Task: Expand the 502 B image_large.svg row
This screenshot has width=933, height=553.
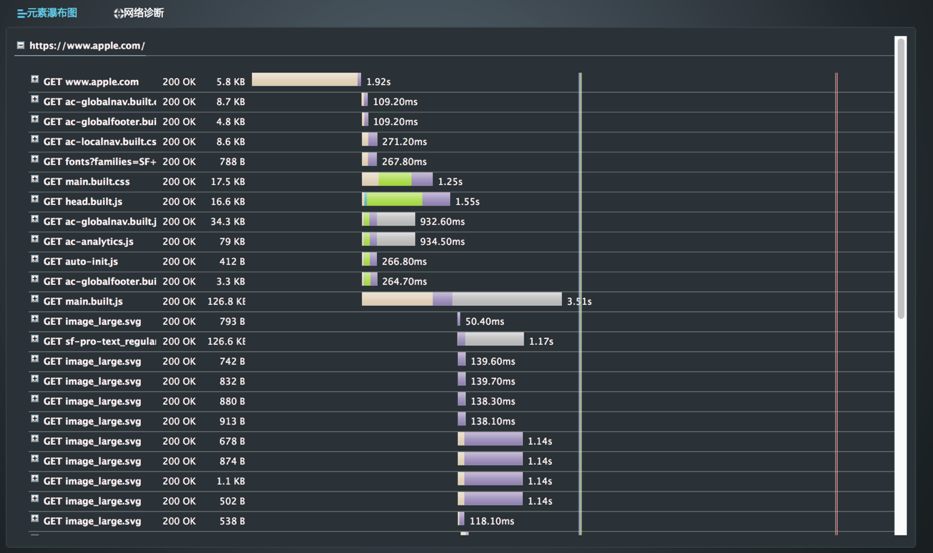Action: 35,498
